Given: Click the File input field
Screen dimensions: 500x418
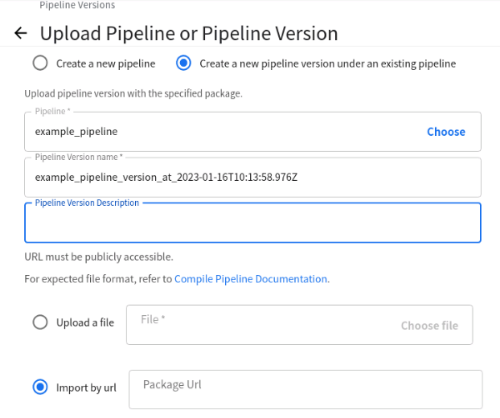Looking at the screenshot, I should pos(299,325).
